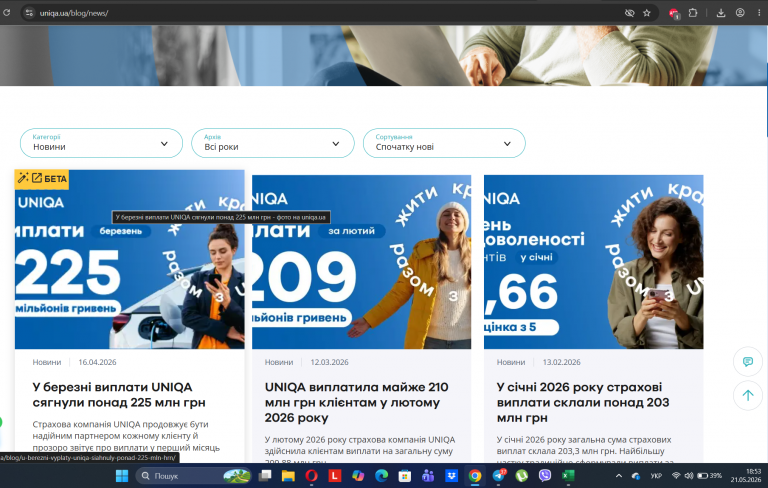Open the Extensions puzzle icon
768x488 pixels.
click(693, 13)
